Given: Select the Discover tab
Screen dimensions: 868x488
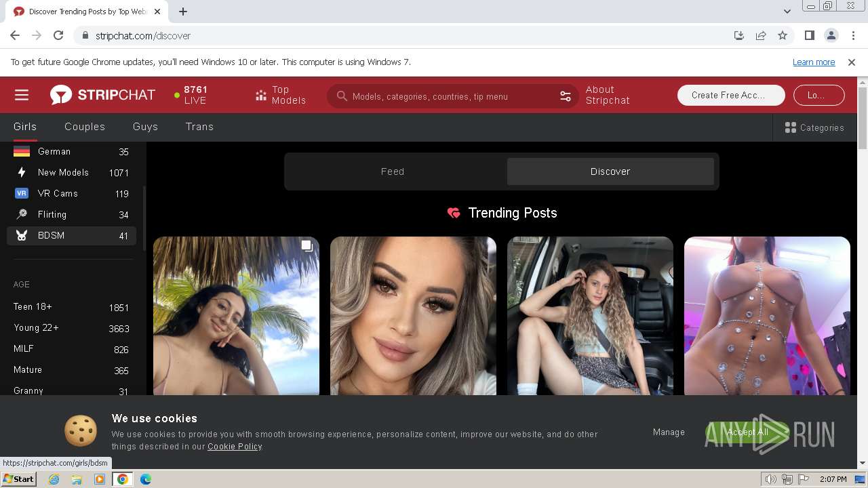Looking at the screenshot, I should click(610, 171).
